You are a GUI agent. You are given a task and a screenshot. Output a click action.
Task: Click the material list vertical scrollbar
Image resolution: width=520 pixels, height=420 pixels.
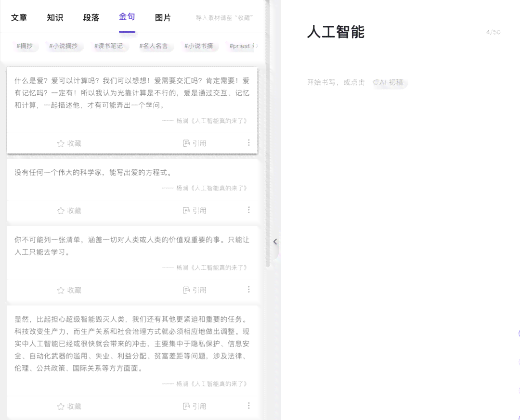268,133
